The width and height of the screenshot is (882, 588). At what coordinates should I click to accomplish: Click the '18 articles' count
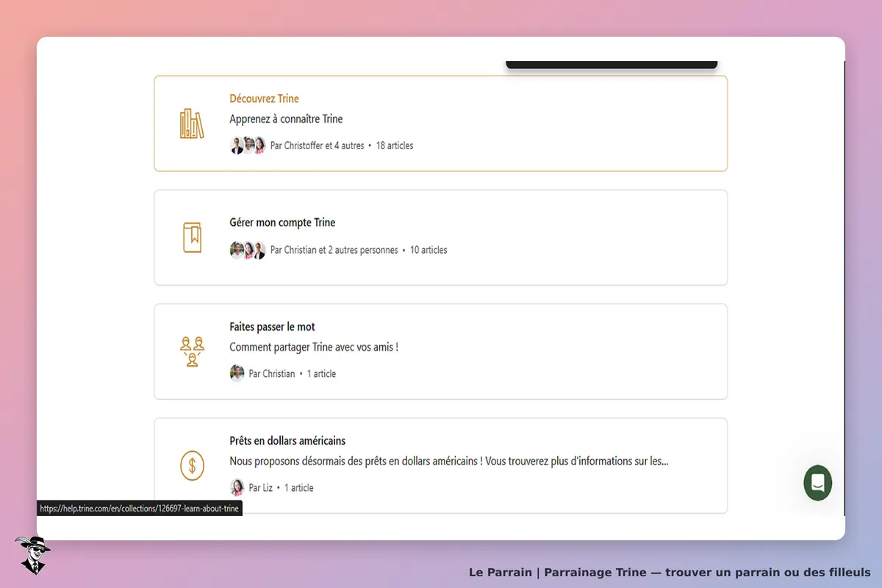coord(395,146)
